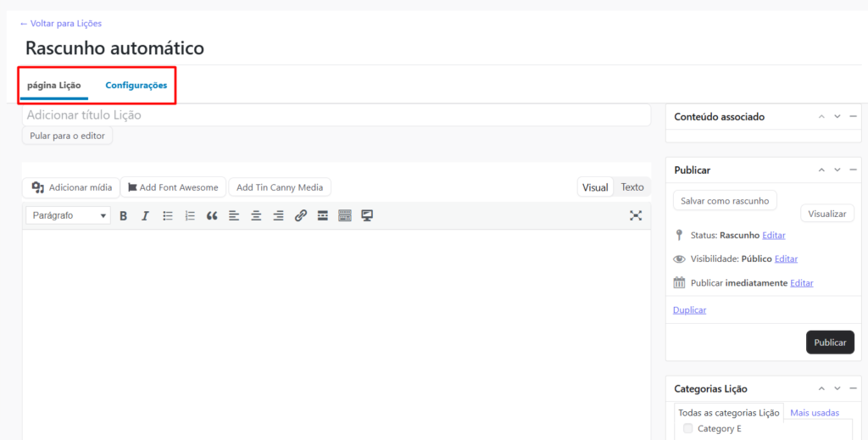Go back via Voltar para Lições
This screenshot has width=868, height=440.
coord(61,24)
